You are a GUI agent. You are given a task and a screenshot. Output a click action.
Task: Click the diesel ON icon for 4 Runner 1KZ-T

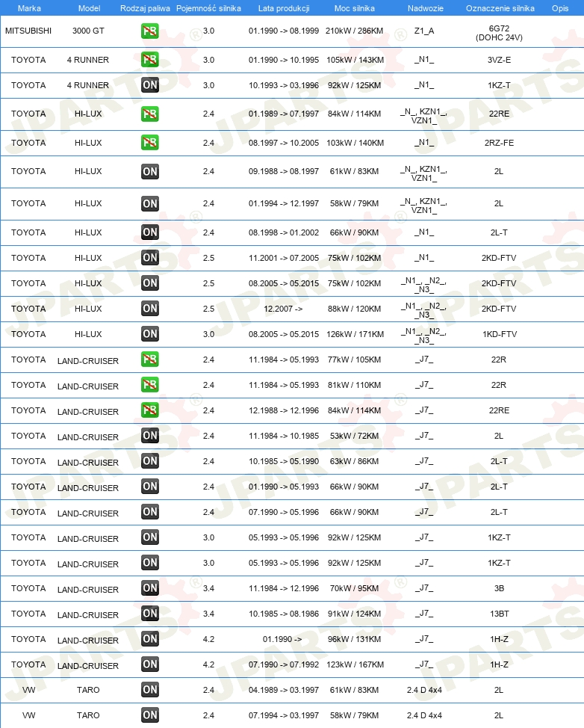pos(150,85)
